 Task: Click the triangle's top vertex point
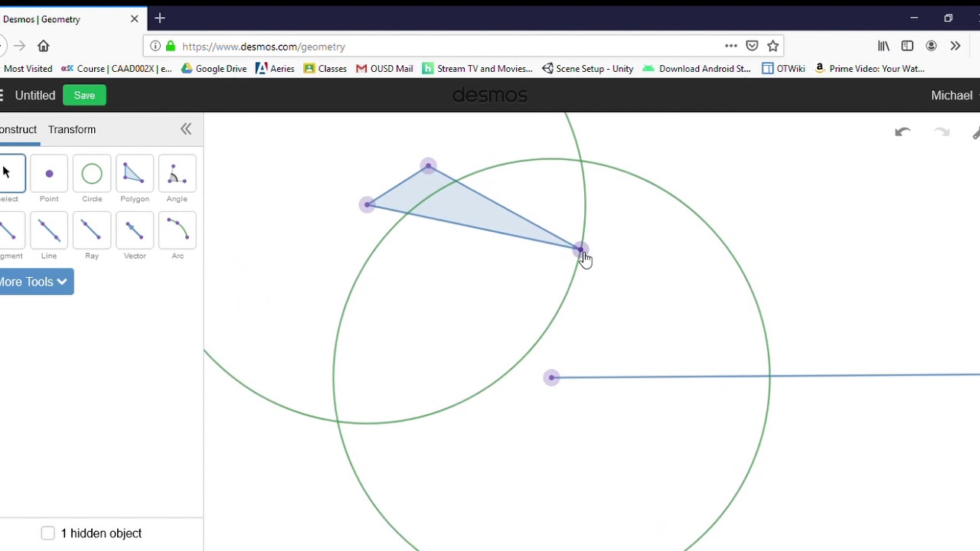[428, 165]
